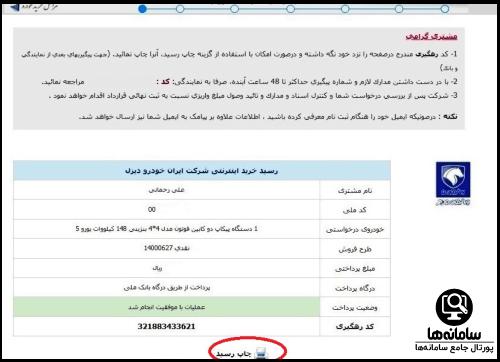Select the tracking code 321883433621
500x362 pixels.
pos(166,326)
